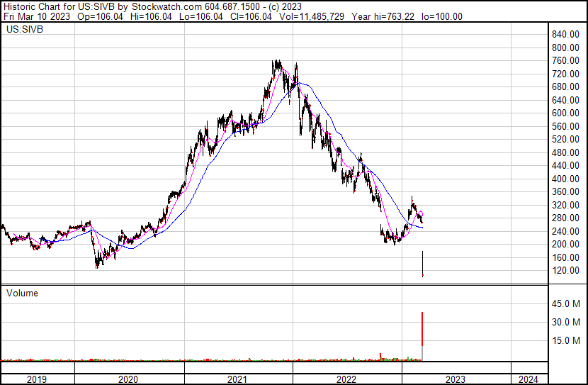588x385 pixels.
Task: Click the 440.00 price axis label
Action: 565,165
